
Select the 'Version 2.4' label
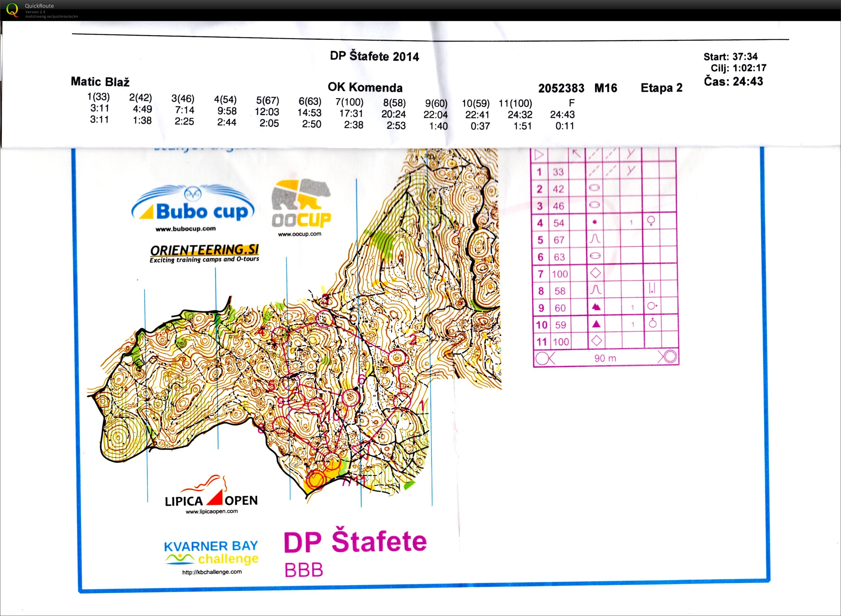coord(35,12)
